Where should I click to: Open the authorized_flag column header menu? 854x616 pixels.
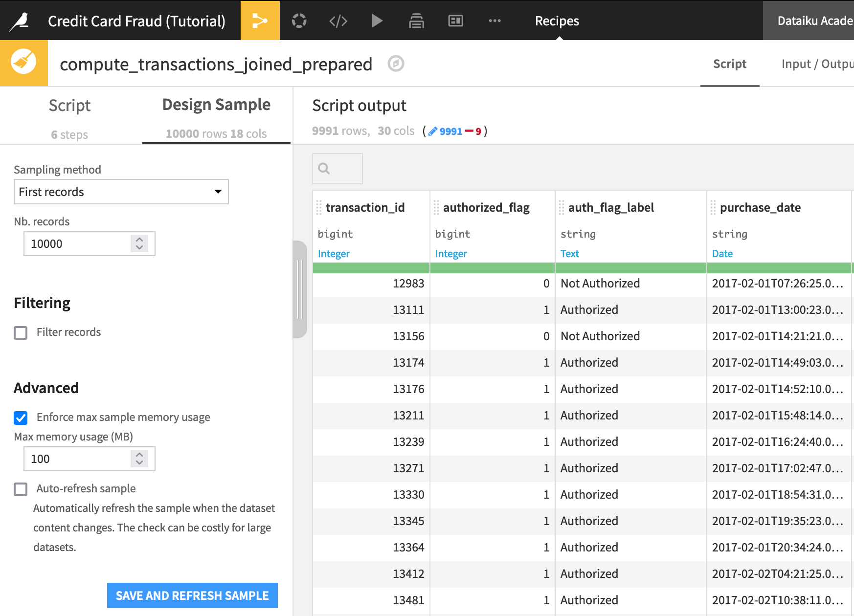click(486, 208)
